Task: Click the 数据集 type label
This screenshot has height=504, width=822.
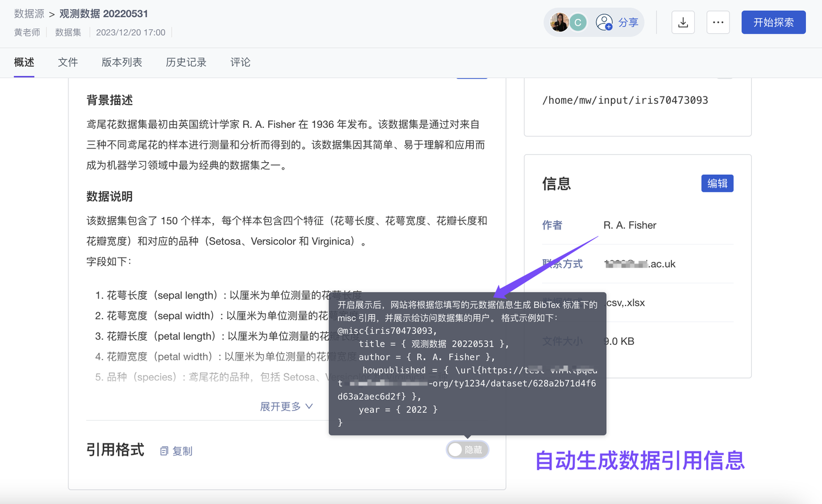Action: click(x=68, y=33)
